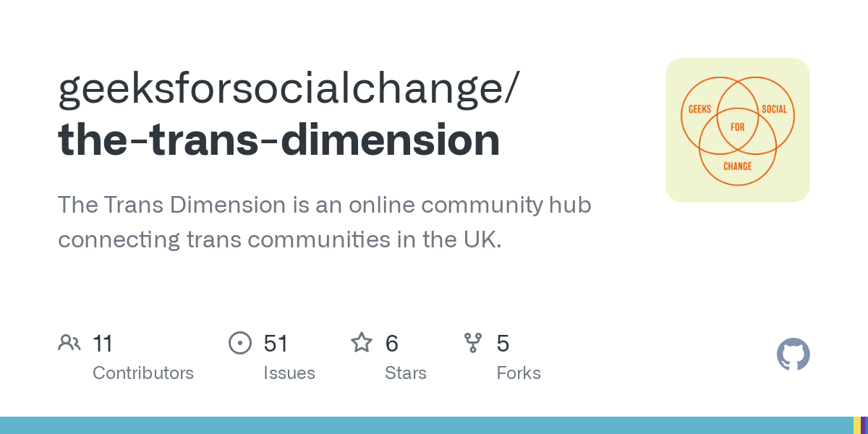Viewport: 868px width, 434px height.
Task: Click the Issues circle-dot icon
Action: [x=239, y=343]
